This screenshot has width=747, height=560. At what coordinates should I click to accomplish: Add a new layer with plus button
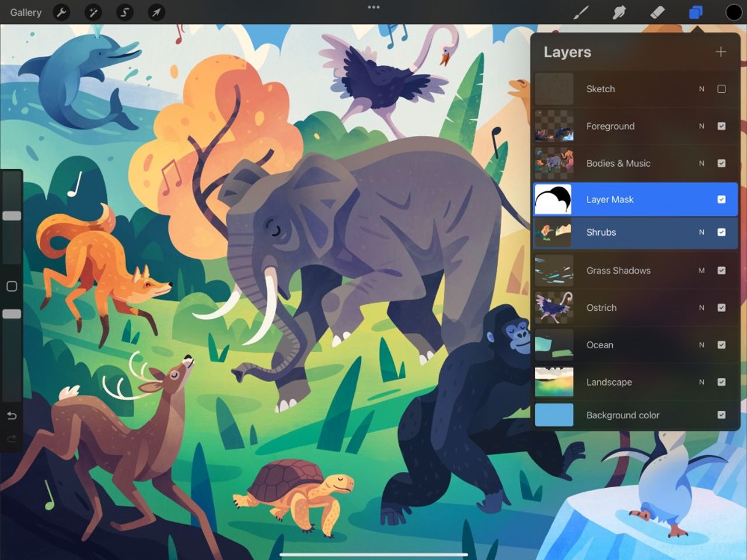(x=721, y=52)
